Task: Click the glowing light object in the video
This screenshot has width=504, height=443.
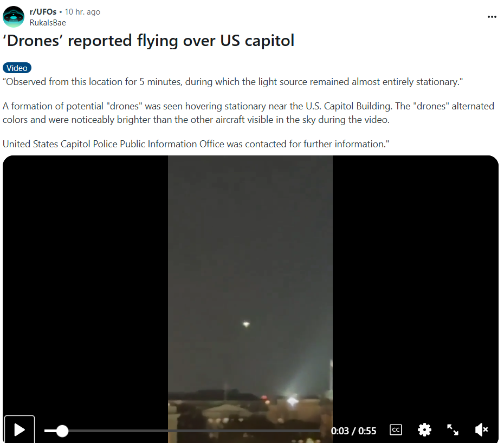Action: click(x=246, y=324)
